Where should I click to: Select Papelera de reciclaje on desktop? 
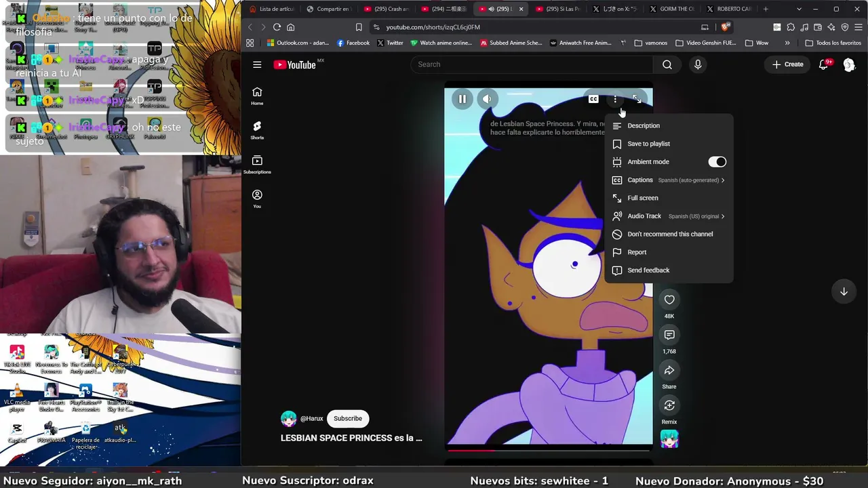[85, 435]
